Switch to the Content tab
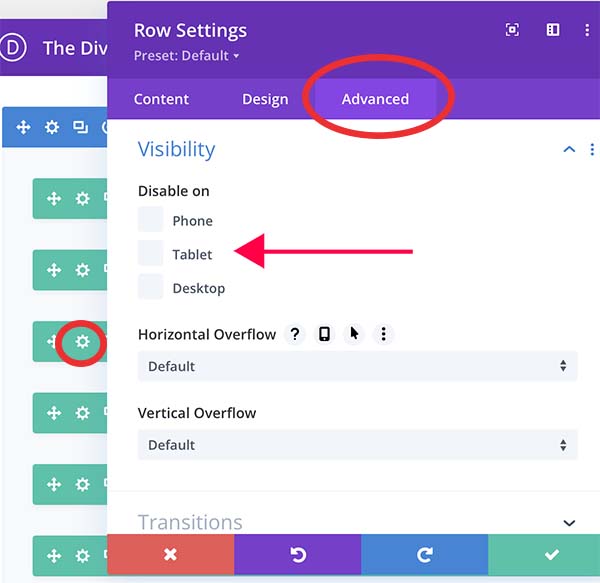This screenshot has height=583, width=600. (x=161, y=99)
